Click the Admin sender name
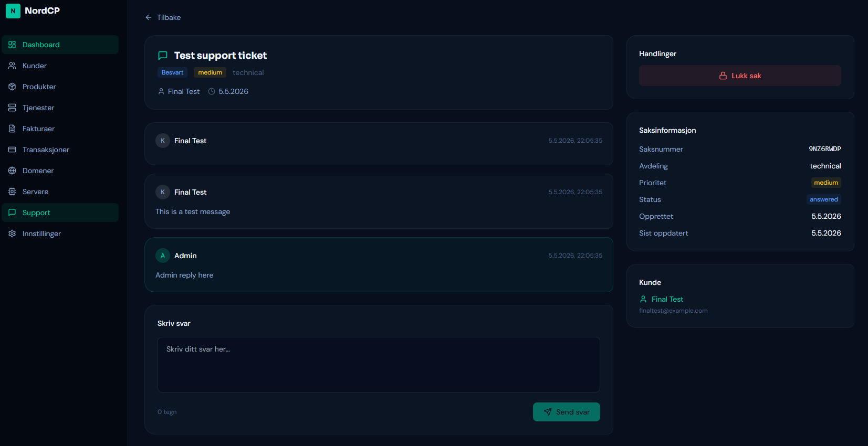The image size is (868, 446). tap(185, 256)
